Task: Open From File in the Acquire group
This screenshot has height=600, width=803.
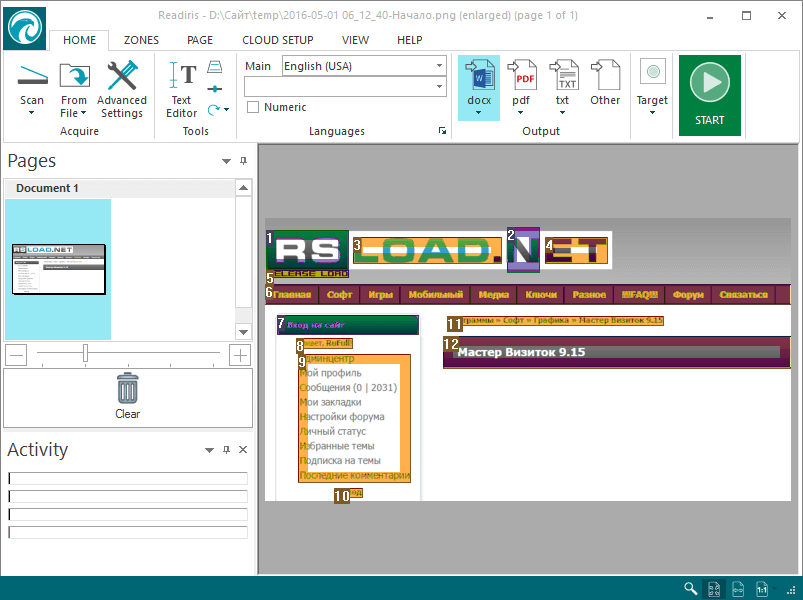Action: point(74,88)
